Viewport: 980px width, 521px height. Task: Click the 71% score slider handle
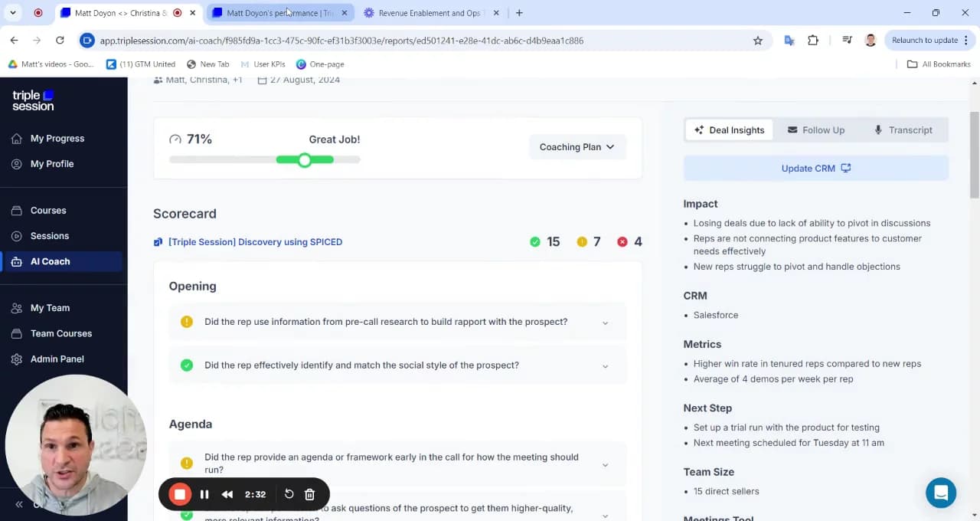(x=305, y=160)
